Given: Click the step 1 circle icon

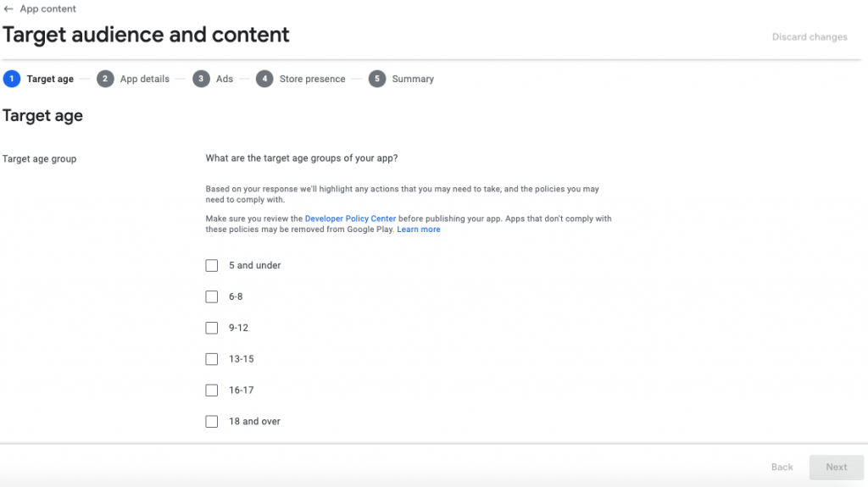Looking at the screenshot, I should coord(12,79).
